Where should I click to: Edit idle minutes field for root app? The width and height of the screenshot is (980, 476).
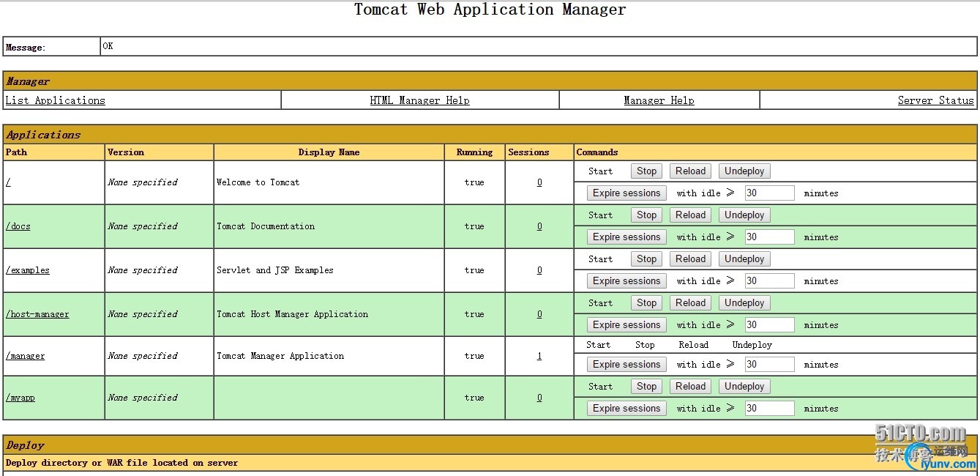coord(769,193)
